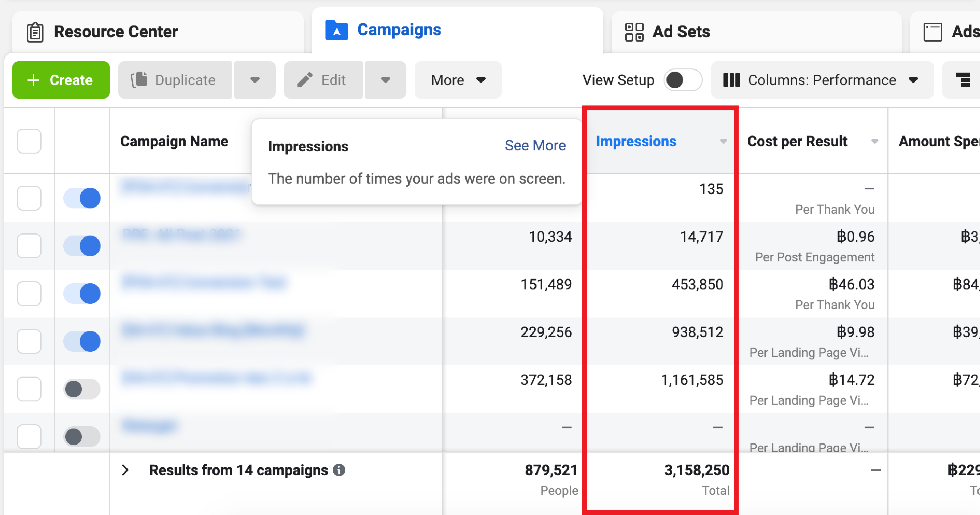Viewport: 980px width, 515px height.
Task: Open the More dropdown menu
Action: (458, 80)
